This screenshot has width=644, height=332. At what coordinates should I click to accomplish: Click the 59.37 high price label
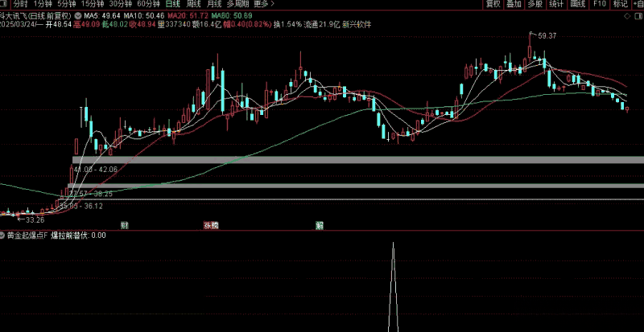tap(547, 35)
